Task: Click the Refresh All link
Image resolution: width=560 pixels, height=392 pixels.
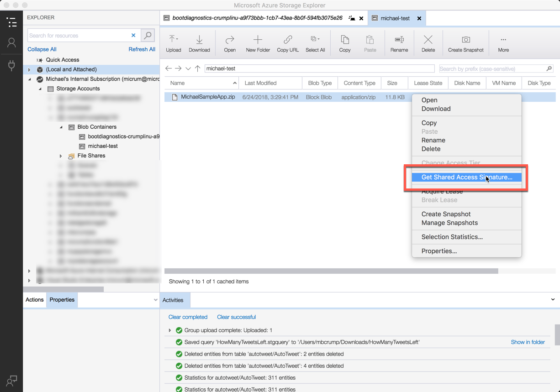Action: [142, 49]
